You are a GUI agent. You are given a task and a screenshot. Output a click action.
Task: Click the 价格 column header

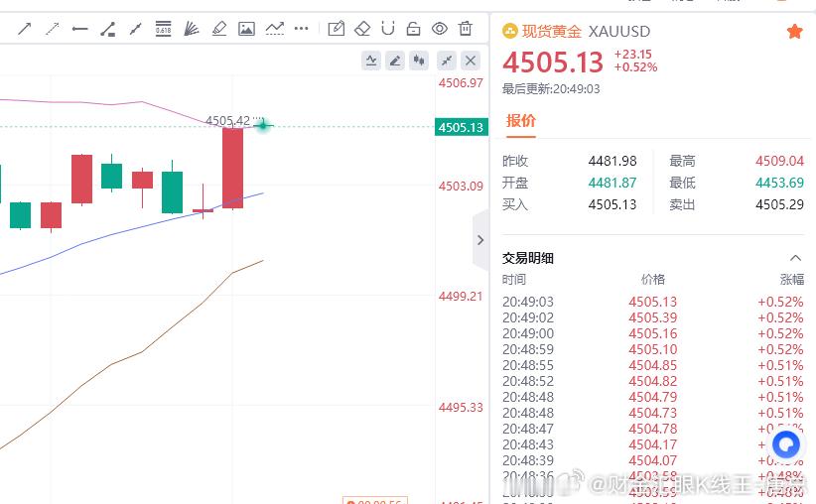652,280
